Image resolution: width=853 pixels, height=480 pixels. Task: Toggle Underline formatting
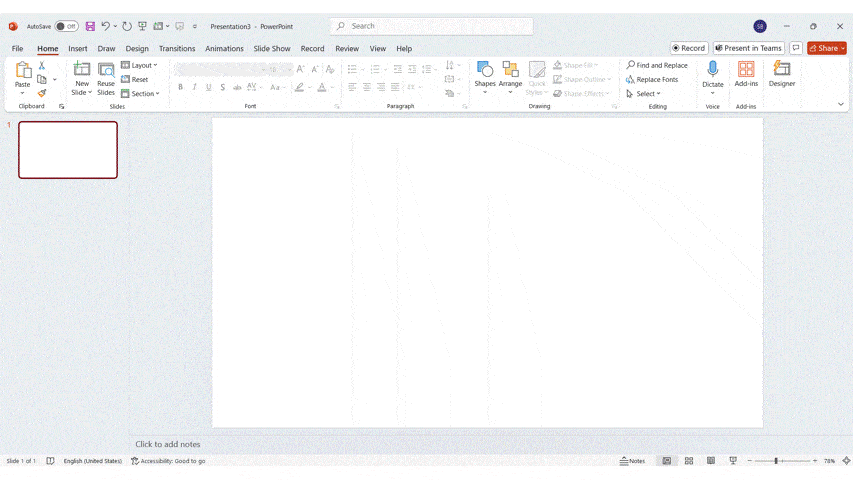coord(208,87)
